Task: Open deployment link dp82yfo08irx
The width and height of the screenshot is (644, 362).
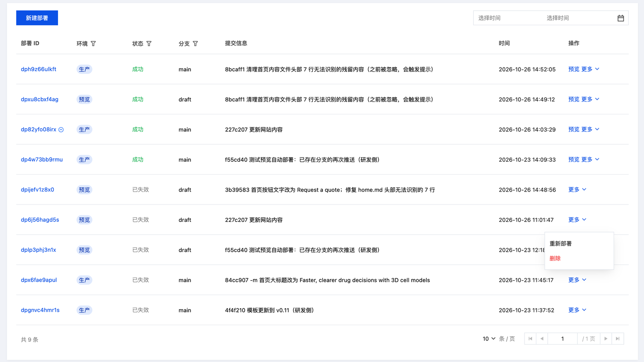Action: [x=39, y=130]
